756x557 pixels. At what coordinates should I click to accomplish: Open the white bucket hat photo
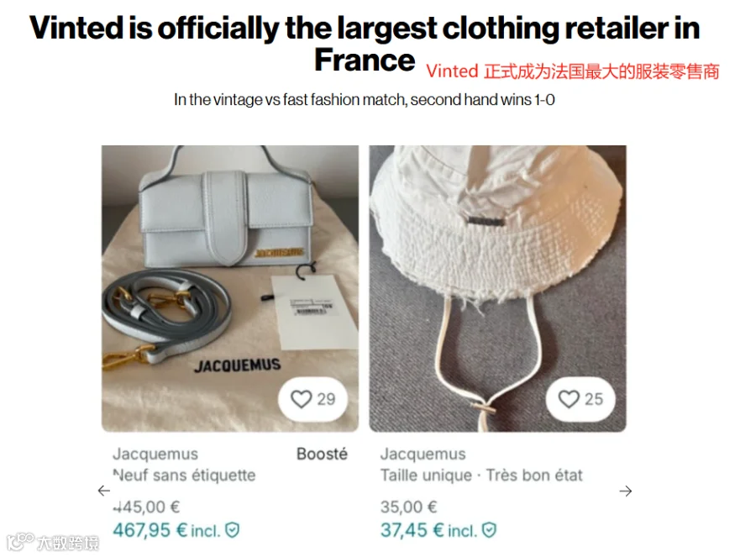tap(497, 288)
